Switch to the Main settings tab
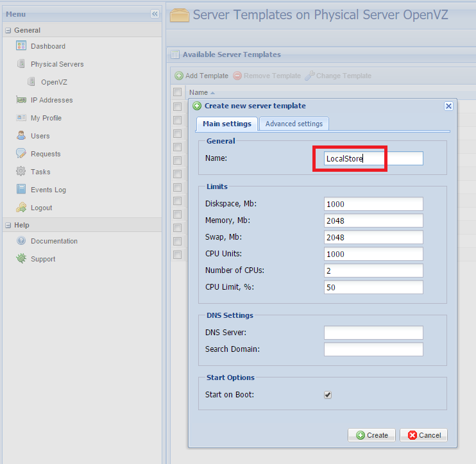 [x=226, y=124]
